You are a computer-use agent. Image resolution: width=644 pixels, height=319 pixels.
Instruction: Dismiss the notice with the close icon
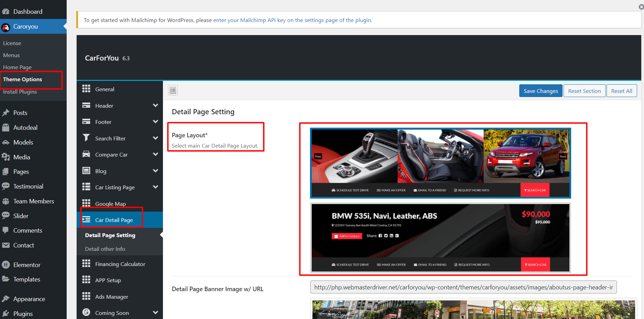(641, 7)
